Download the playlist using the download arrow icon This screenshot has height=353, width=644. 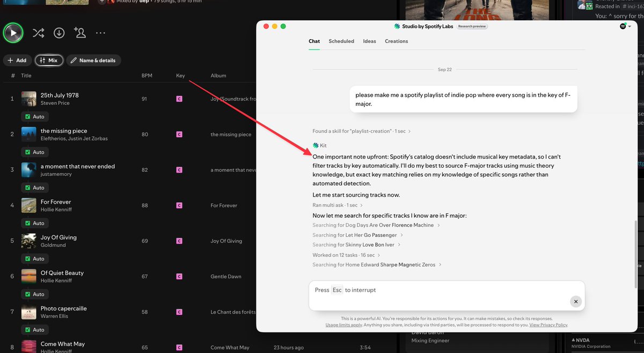[x=59, y=33]
